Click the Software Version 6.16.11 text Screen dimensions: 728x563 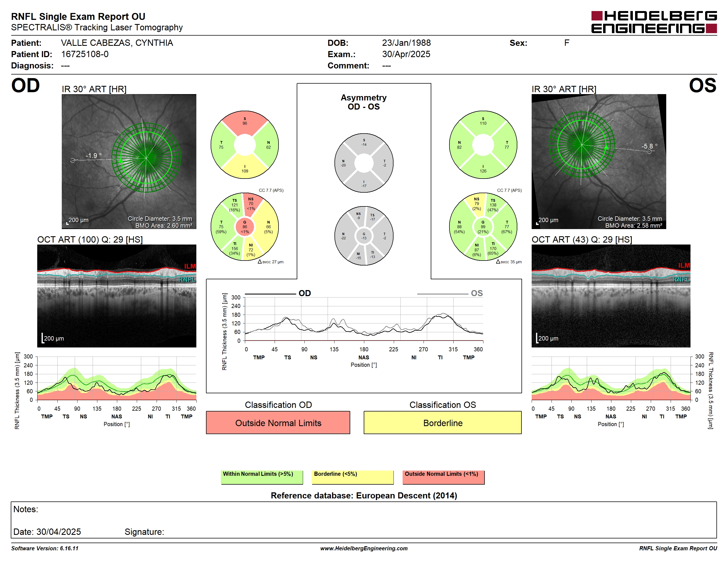click(45, 548)
